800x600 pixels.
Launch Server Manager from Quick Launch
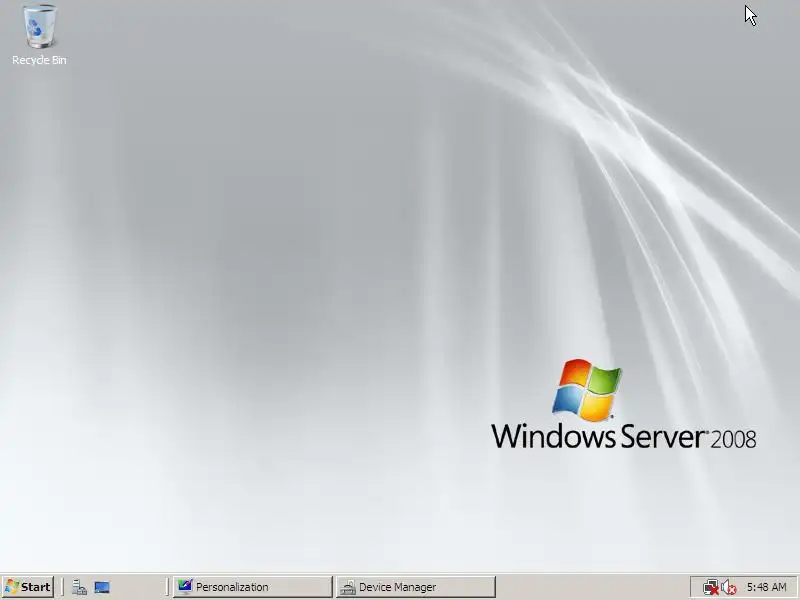[79, 587]
